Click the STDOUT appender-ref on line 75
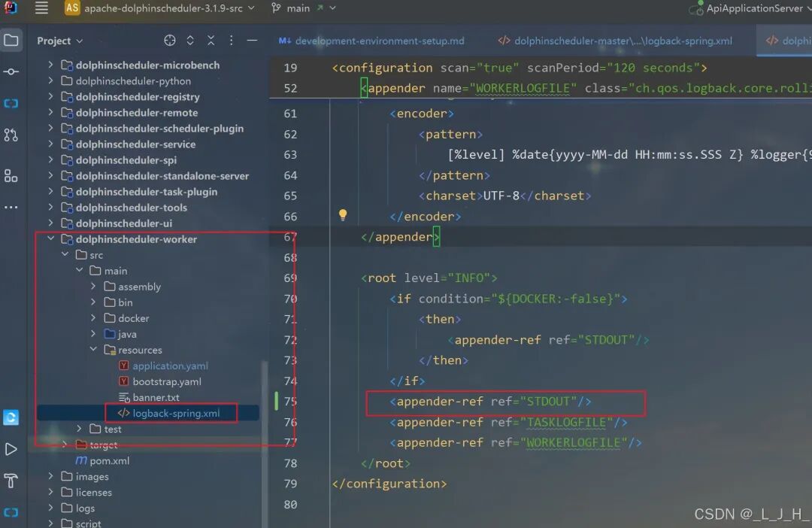This screenshot has height=528, width=812. pyautogui.click(x=490, y=402)
